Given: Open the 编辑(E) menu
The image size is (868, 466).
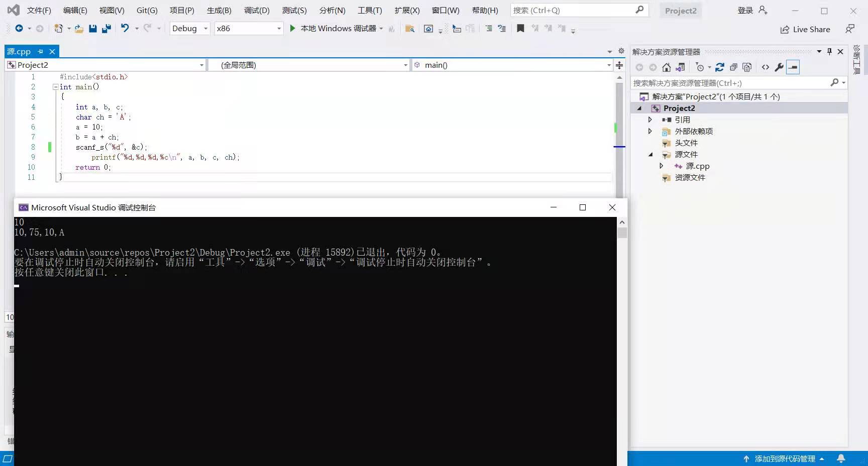Looking at the screenshot, I should [75, 10].
